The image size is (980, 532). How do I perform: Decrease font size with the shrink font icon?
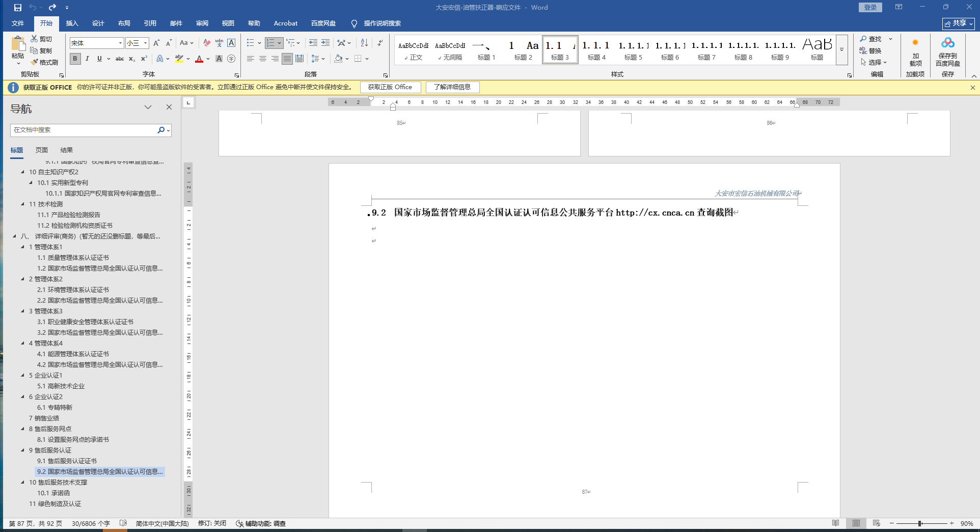pos(169,43)
